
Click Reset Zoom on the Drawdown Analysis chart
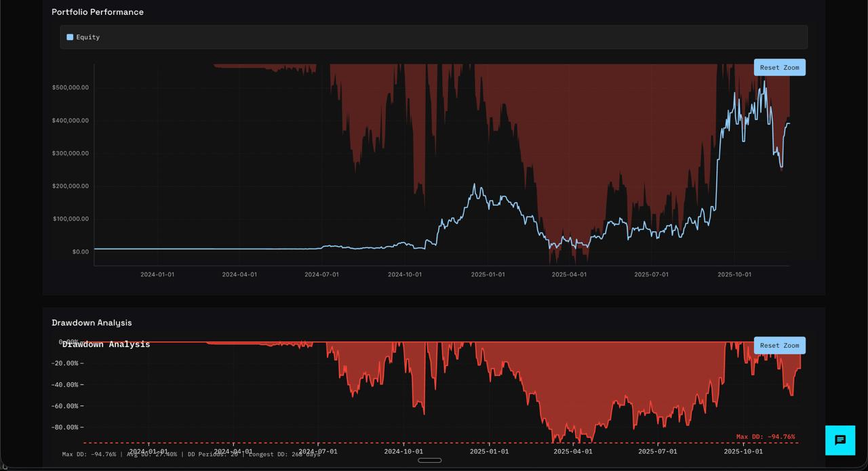coord(779,345)
